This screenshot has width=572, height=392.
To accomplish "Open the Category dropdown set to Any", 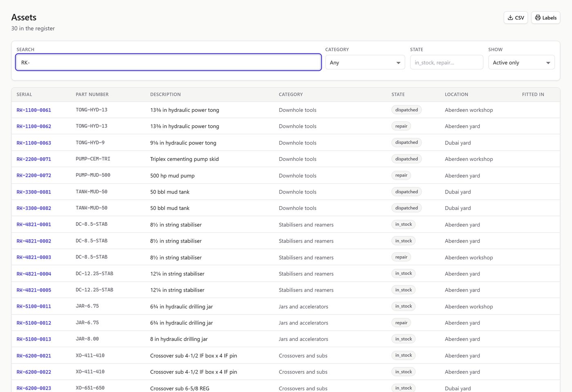I will click(365, 62).
